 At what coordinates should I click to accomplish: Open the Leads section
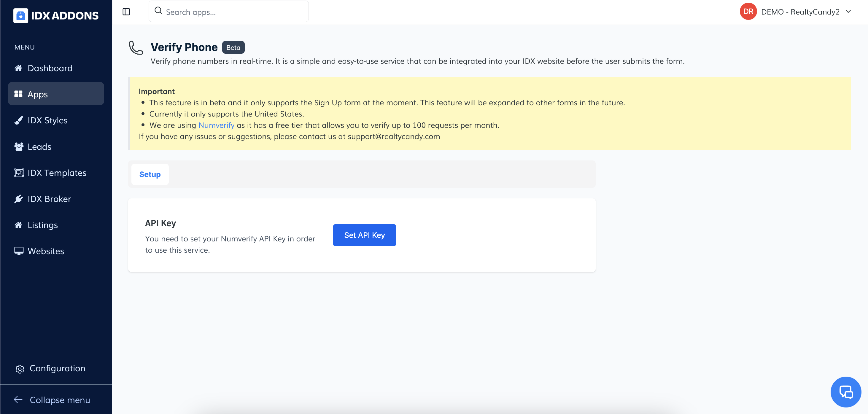tap(39, 147)
